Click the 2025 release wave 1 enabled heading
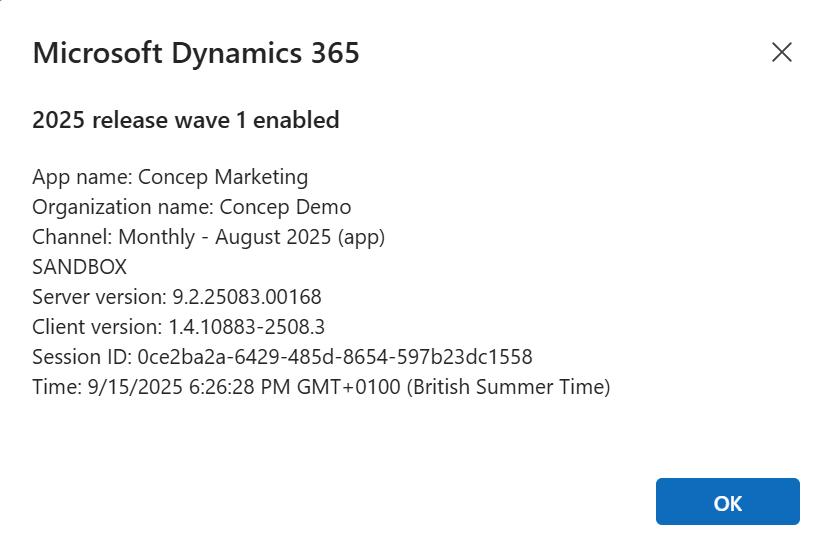The image size is (826, 553). pyautogui.click(x=186, y=121)
